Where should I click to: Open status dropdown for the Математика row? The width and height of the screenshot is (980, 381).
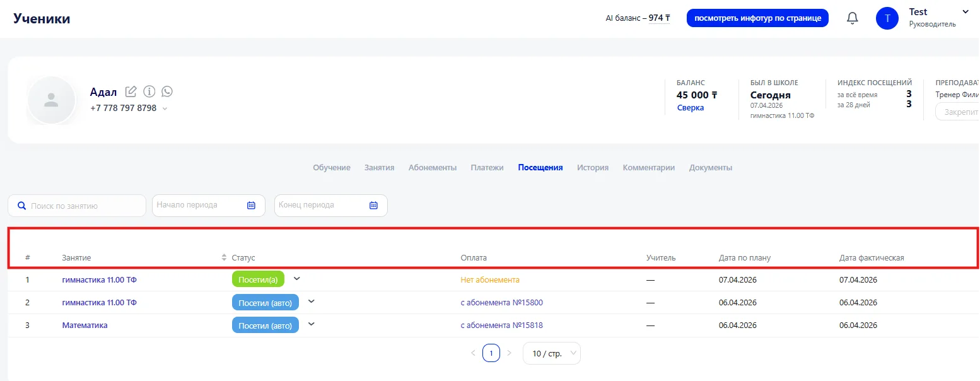coord(311,324)
